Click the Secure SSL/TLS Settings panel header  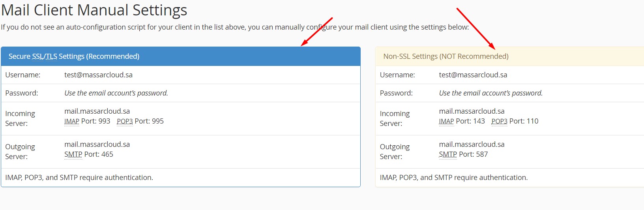[74, 56]
